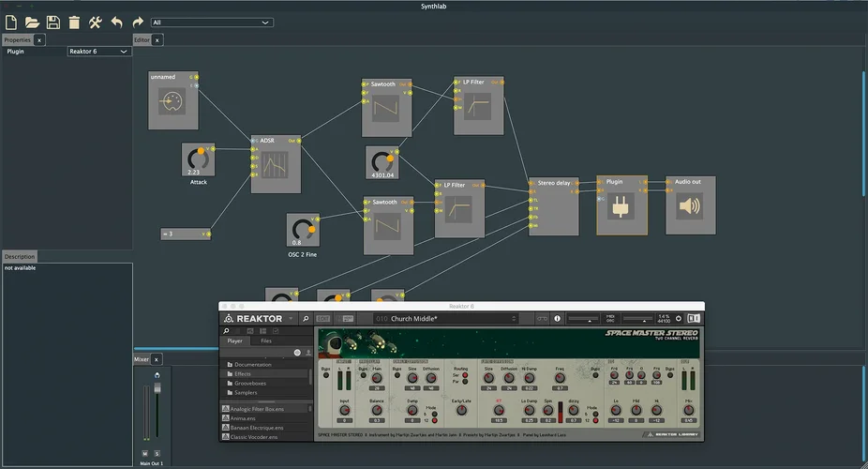Click the Balance knob in Space Master
The width and height of the screenshot is (868, 469).
pyautogui.click(x=377, y=410)
